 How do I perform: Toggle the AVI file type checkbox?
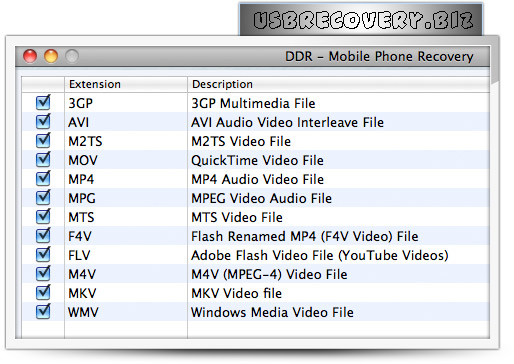(x=43, y=122)
